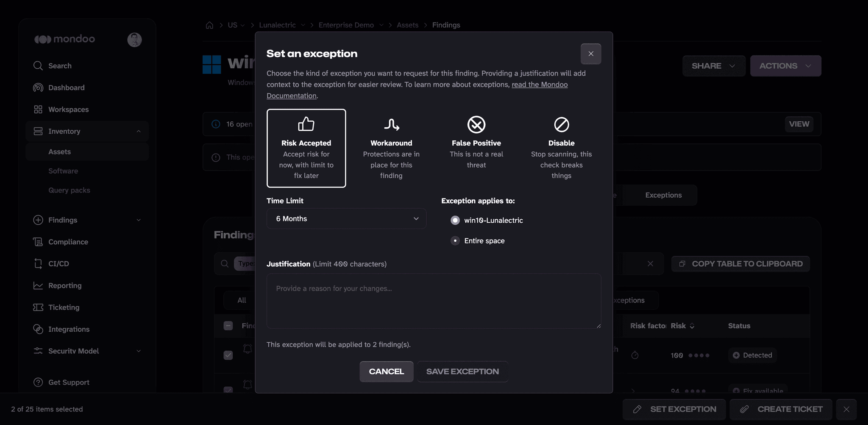Pick the False Positive crossed-circle icon
The width and height of the screenshot is (868, 425).
[476, 124]
